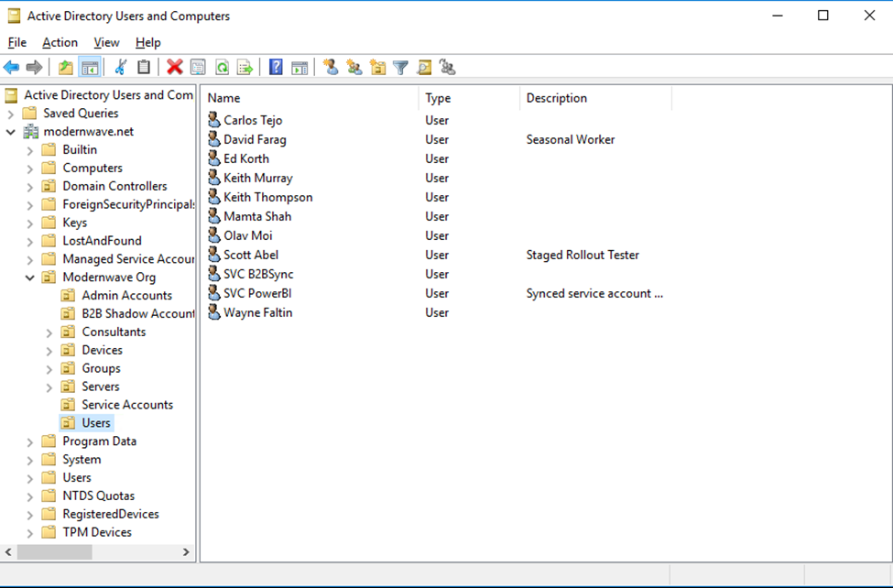The height and width of the screenshot is (588, 893).
Task: Click the Forward arrow toolbar icon
Action: (34, 67)
